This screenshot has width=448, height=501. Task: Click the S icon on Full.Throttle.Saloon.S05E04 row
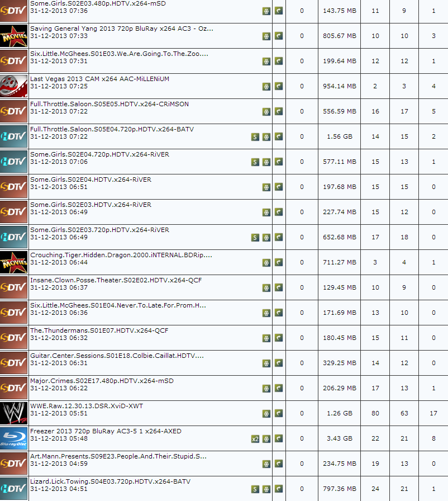pyautogui.click(x=255, y=137)
